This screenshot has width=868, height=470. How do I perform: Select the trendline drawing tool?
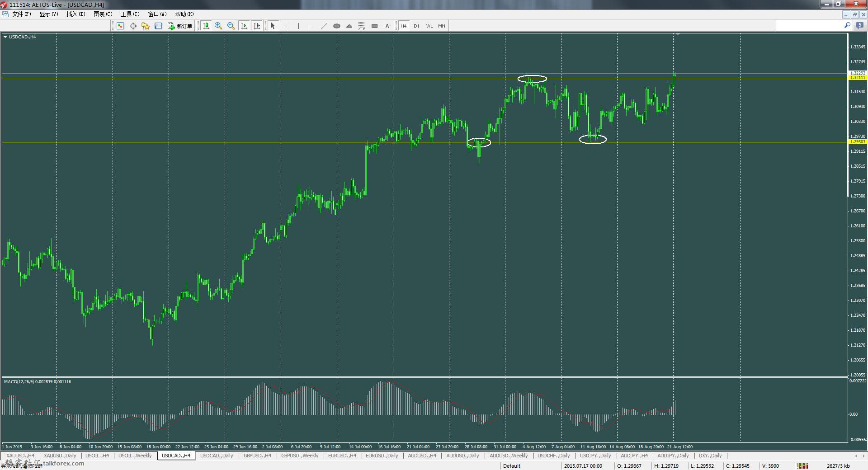click(x=324, y=26)
